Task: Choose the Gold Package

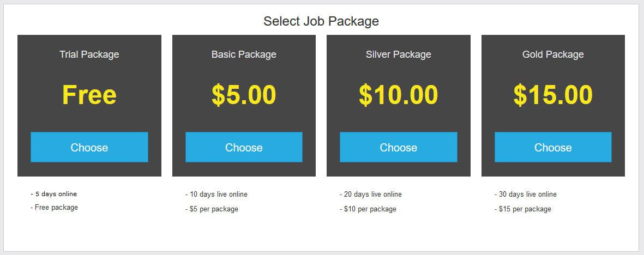Action: 553,147
